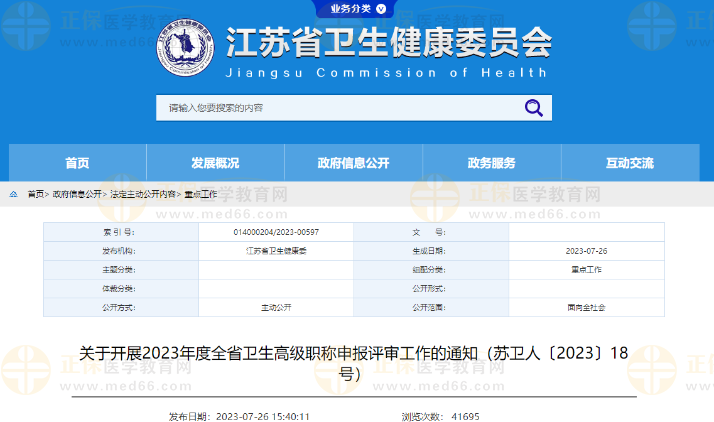The height and width of the screenshot is (422, 714).
Task: Click 政府信息公开 breadcrumb link
Action: (77, 194)
